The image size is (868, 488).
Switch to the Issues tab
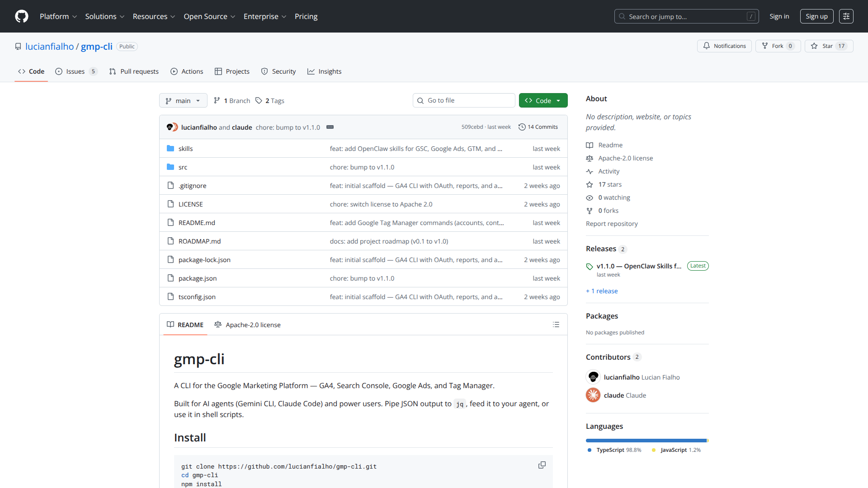75,71
